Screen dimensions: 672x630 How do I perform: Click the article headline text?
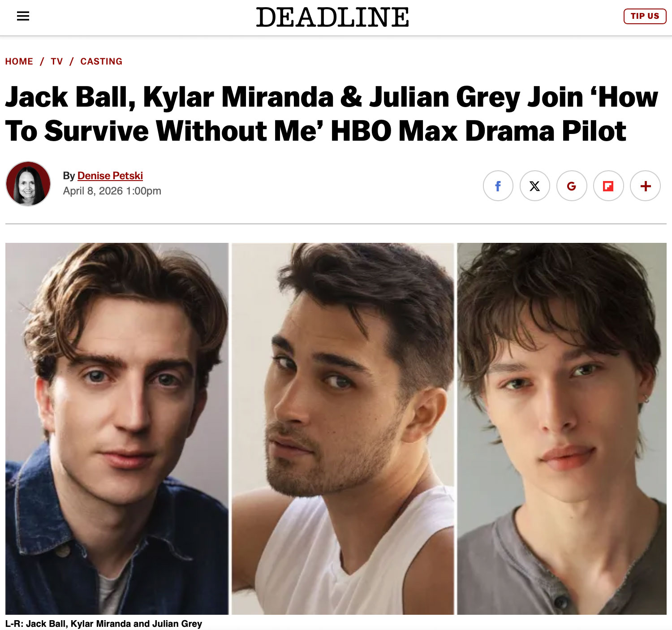click(332, 114)
